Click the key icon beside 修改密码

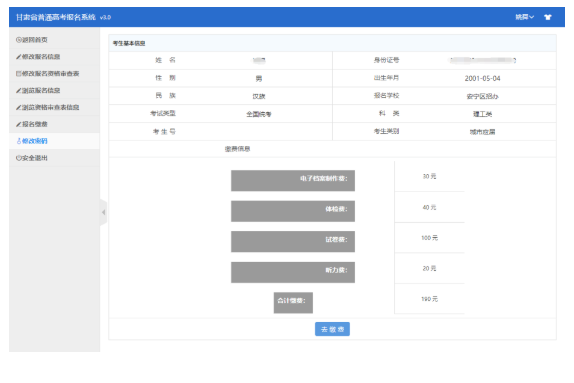pos(19,141)
